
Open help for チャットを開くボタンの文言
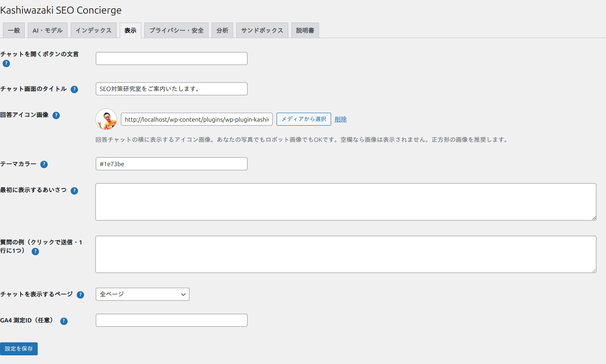6,64
